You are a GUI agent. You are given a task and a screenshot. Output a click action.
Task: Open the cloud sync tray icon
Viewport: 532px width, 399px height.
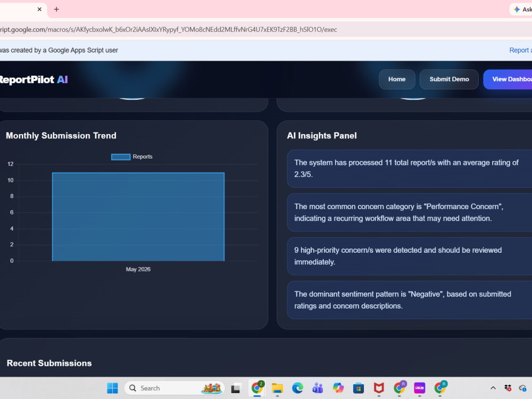click(522, 388)
